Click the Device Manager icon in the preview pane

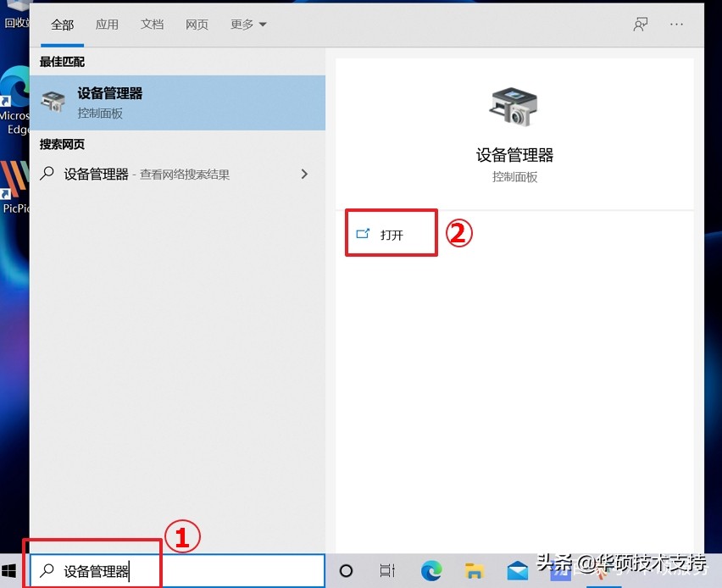point(514,105)
